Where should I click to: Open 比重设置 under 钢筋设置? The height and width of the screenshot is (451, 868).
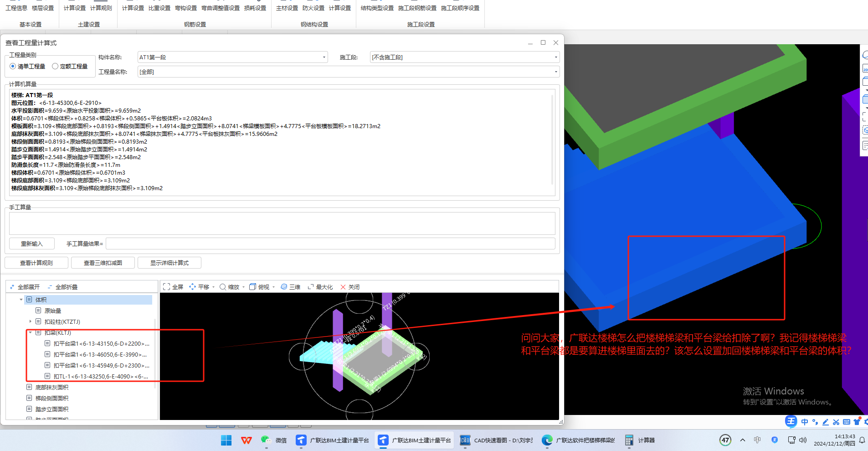point(159,8)
